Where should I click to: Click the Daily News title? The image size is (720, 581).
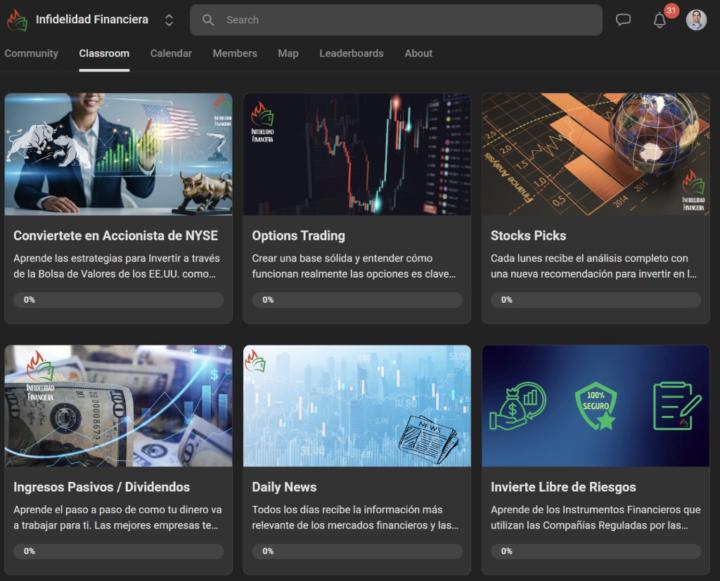click(284, 487)
